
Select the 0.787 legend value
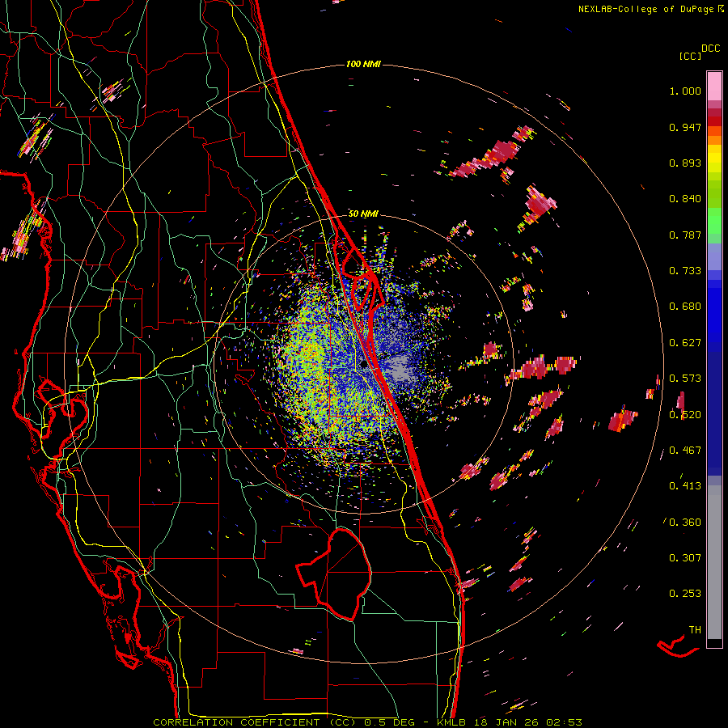[685, 235]
